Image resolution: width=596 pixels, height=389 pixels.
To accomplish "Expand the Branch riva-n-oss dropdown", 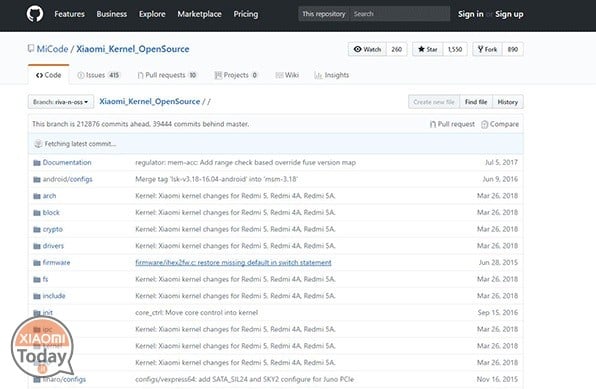I will pyautogui.click(x=61, y=102).
